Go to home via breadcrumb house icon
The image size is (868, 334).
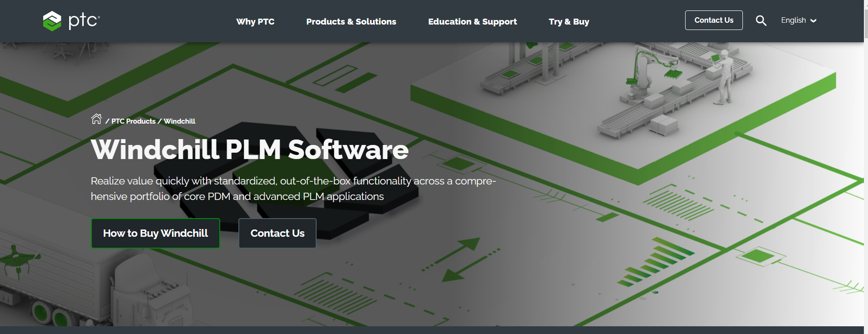pos(96,119)
